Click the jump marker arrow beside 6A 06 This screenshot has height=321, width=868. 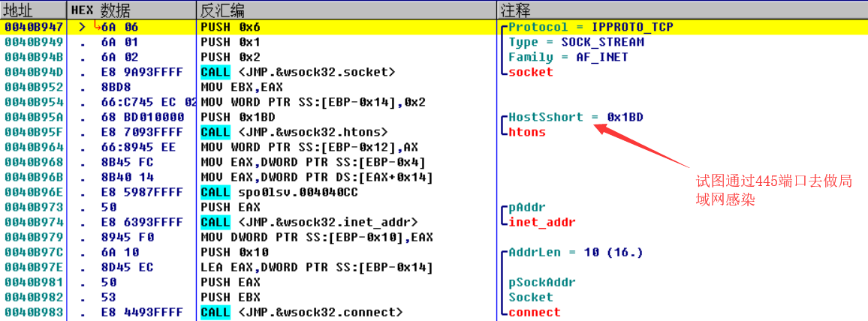tap(96, 26)
